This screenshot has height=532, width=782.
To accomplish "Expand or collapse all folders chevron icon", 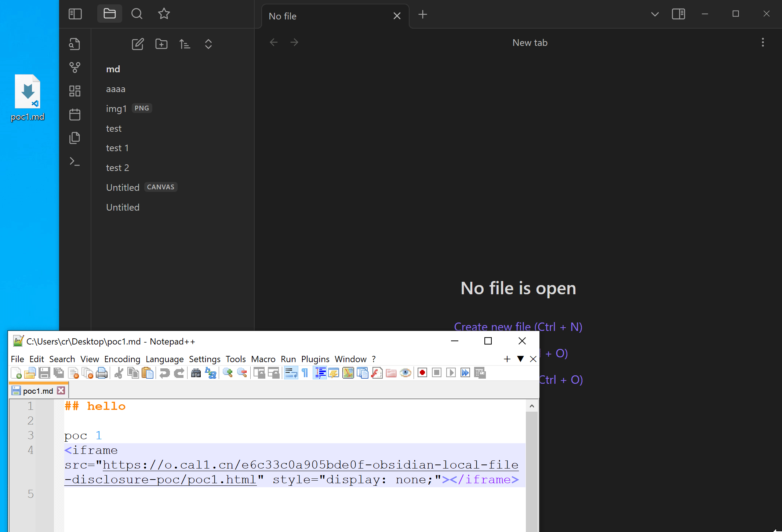I will point(208,44).
